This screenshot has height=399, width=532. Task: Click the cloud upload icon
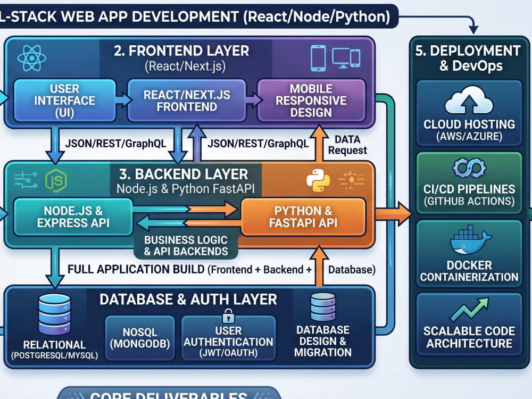tap(469, 100)
